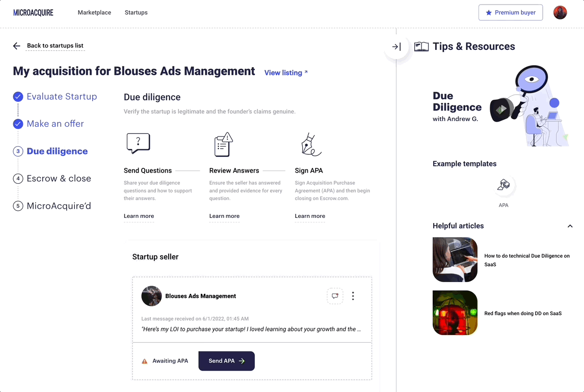Click the Blouses Ads Management seller avatar
Screen dimensions: 584x392
151,296
